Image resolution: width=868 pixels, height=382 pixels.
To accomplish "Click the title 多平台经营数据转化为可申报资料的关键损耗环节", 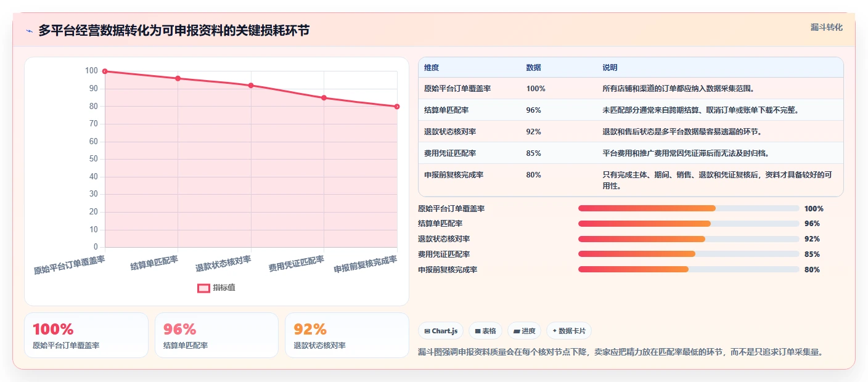I will (x=174, y=31).
